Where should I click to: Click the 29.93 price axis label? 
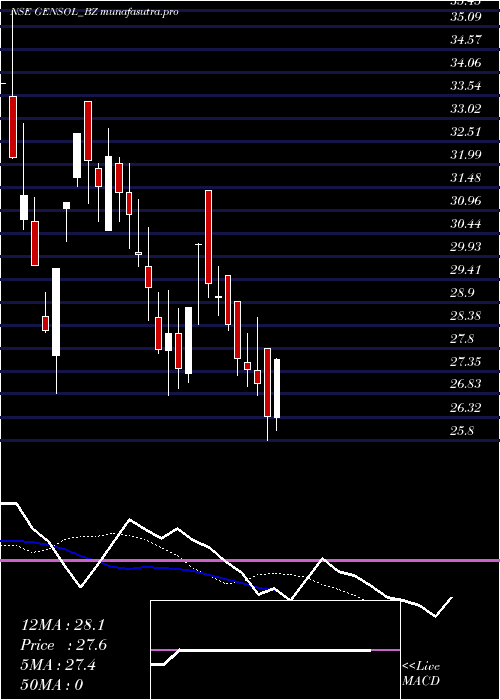tap(466, 247)
